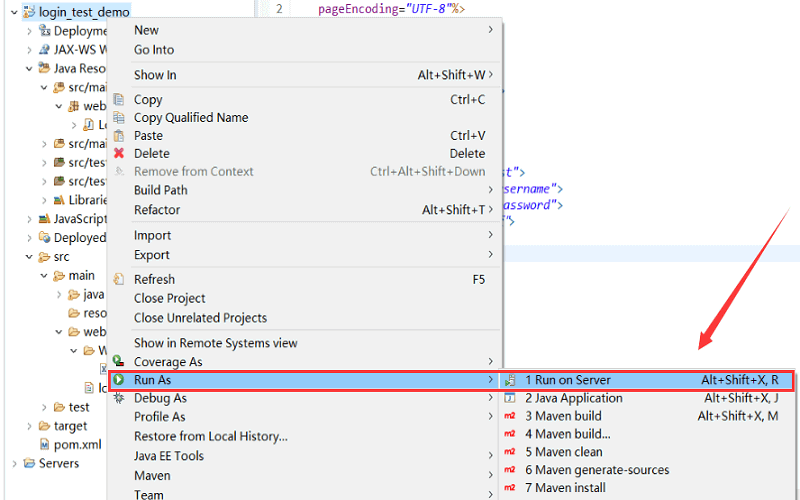The height and width of the screenshot is (500, 800).
Task: Select 3 Maven build entry
Action: coord(647,416)
